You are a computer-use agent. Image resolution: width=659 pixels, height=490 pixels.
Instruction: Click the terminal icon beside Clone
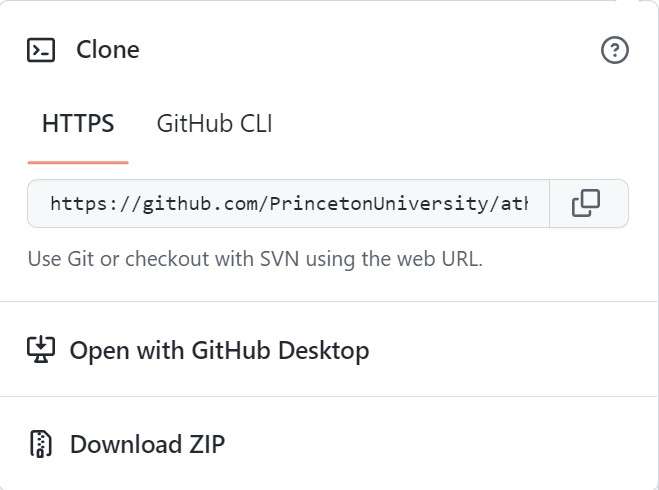tap(41, 50)
